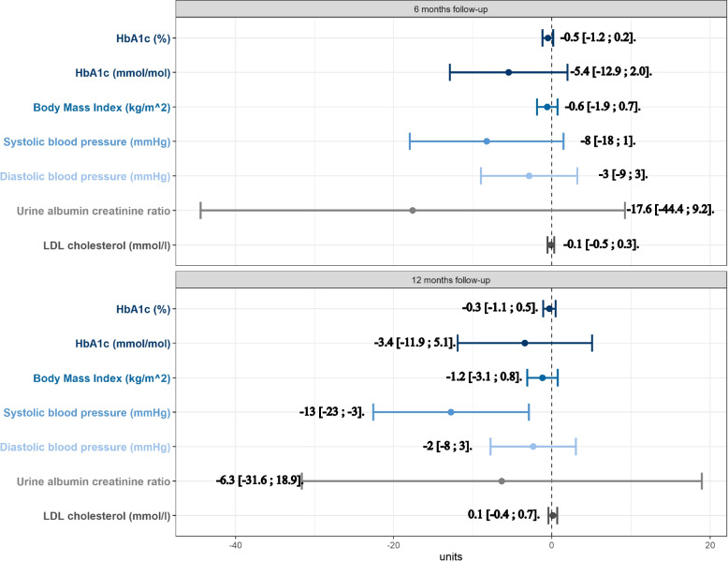Select 'HbA1c (%)' label in 6 months panel
This screenshot has height=561, width=728.
[143, 38]
